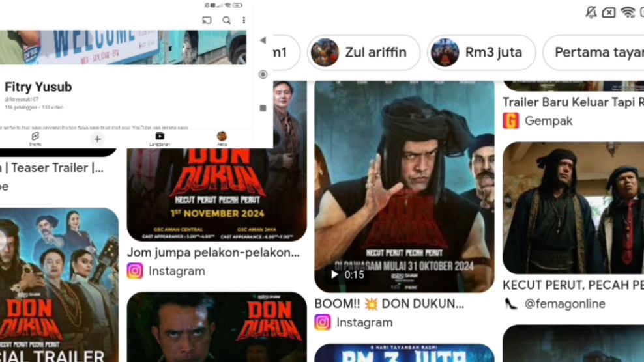Open YouTube search via magnifier icon
644x362 pixels.
(x=226, y=20)
